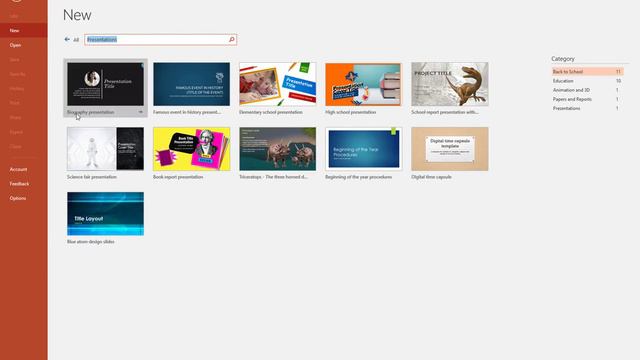Click the 'Science fair presentation' caption
This screenshot has width=640, height=360.
92,177
